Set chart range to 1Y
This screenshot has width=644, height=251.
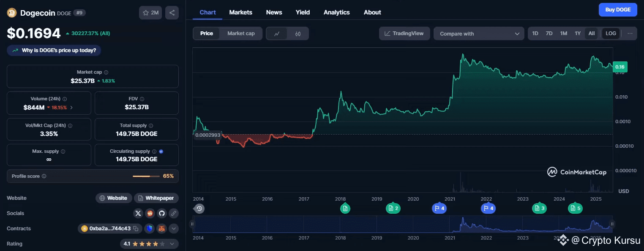578,33
